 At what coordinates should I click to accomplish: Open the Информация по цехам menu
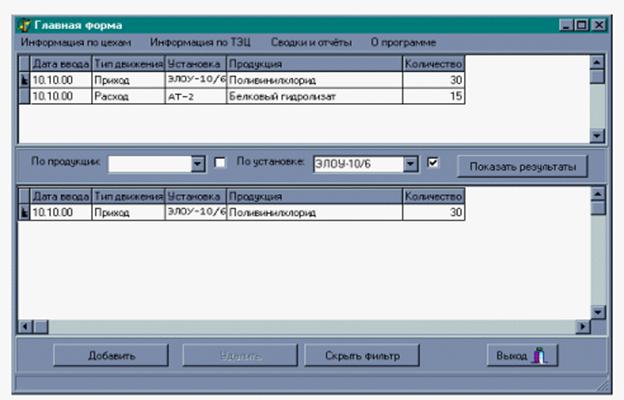click(75, 43)
